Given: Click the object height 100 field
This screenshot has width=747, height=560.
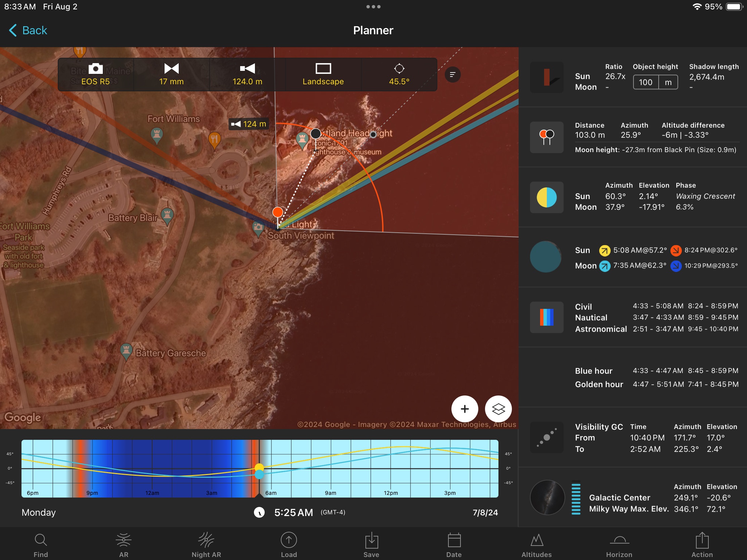Looking at the screenshot, I should coord(645,82).
